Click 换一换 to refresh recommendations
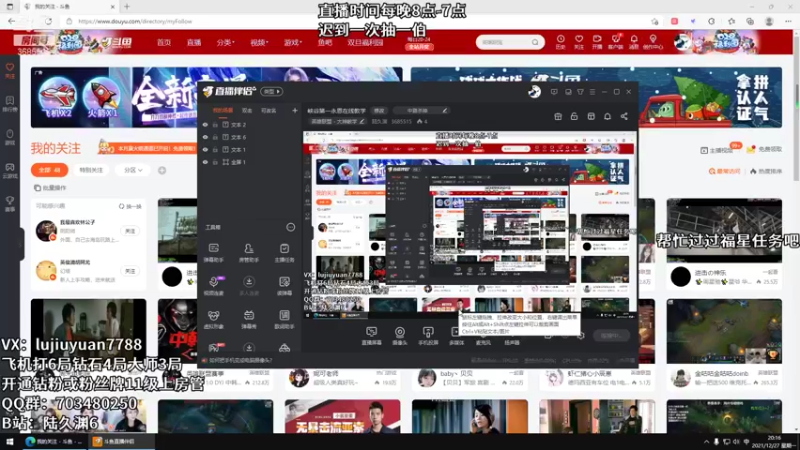Image resolution: width=800 pixels, height=450 pixels. [x=130, y=206]
